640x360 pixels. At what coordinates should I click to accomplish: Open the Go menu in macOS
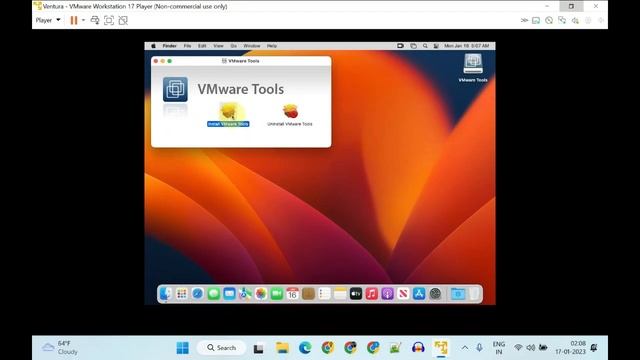tap(233, 46)
